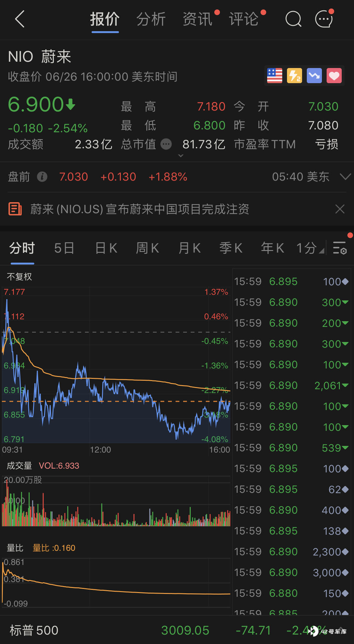The height and width of the screenshot is (644, 354).
Task: Tap the blue downtrend chart icon
Action: click(x=314, y=75)
